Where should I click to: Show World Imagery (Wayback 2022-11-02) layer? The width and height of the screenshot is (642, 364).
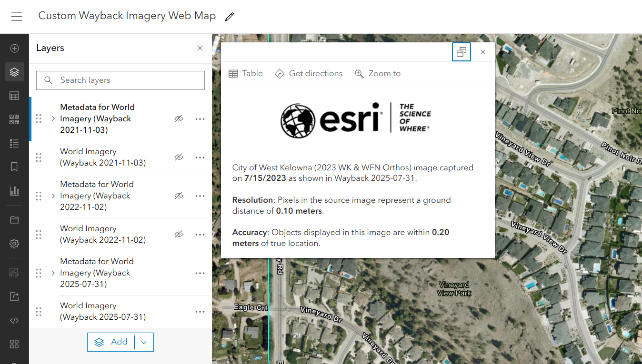tap(179, 234)
